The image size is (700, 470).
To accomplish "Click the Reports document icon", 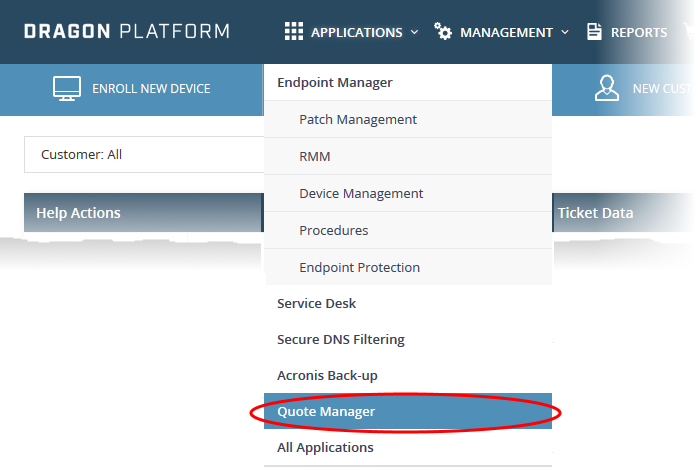I will click(594, 32).
